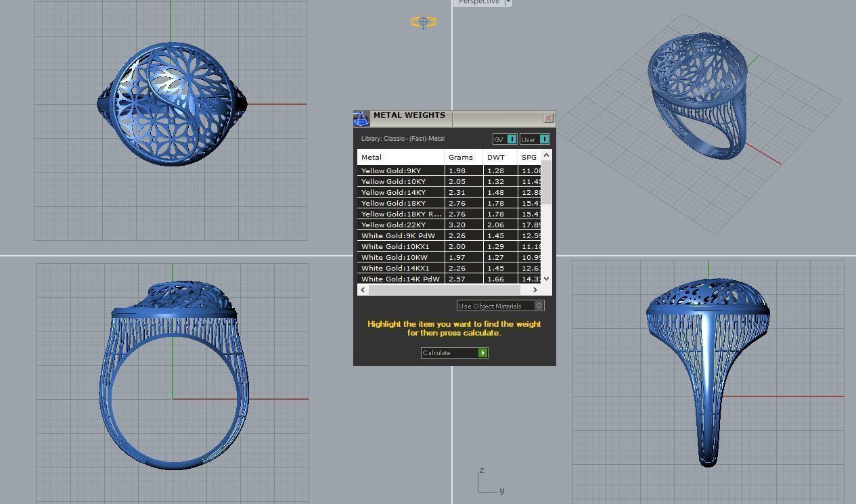Click the Calculate button

454,352
